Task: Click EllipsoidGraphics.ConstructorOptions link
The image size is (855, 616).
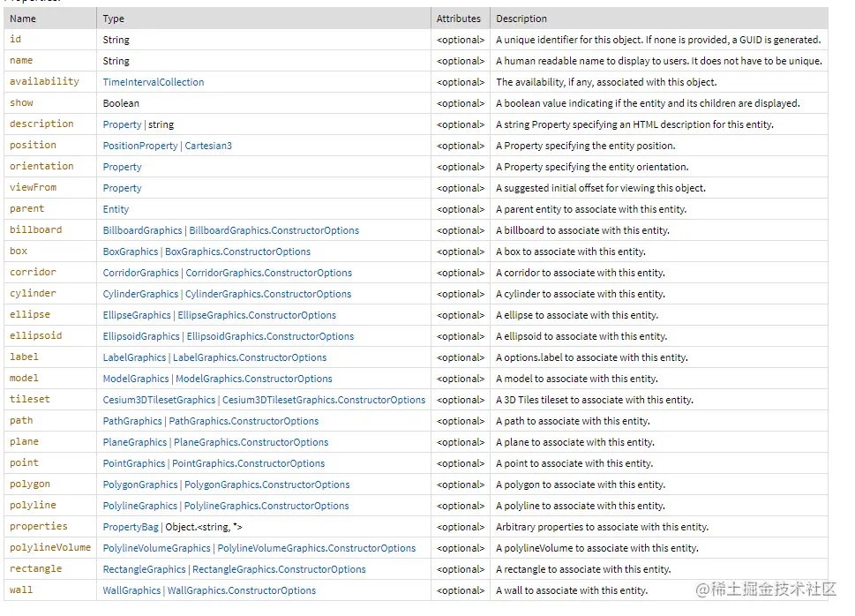Action: pyautogui.click(x=270, y=336)
